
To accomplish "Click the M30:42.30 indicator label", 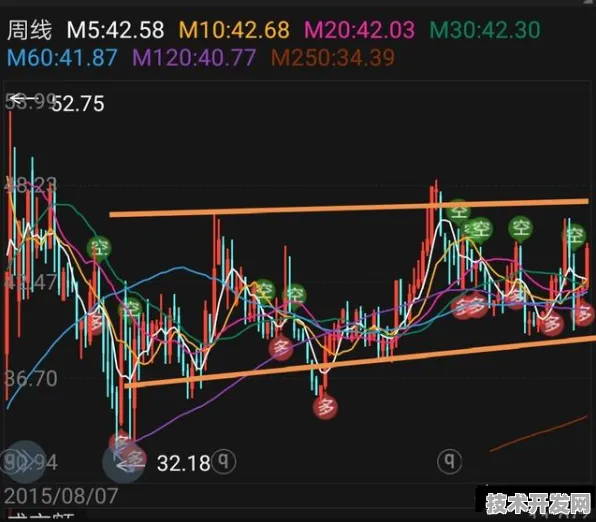I will [x=485, y=30].
